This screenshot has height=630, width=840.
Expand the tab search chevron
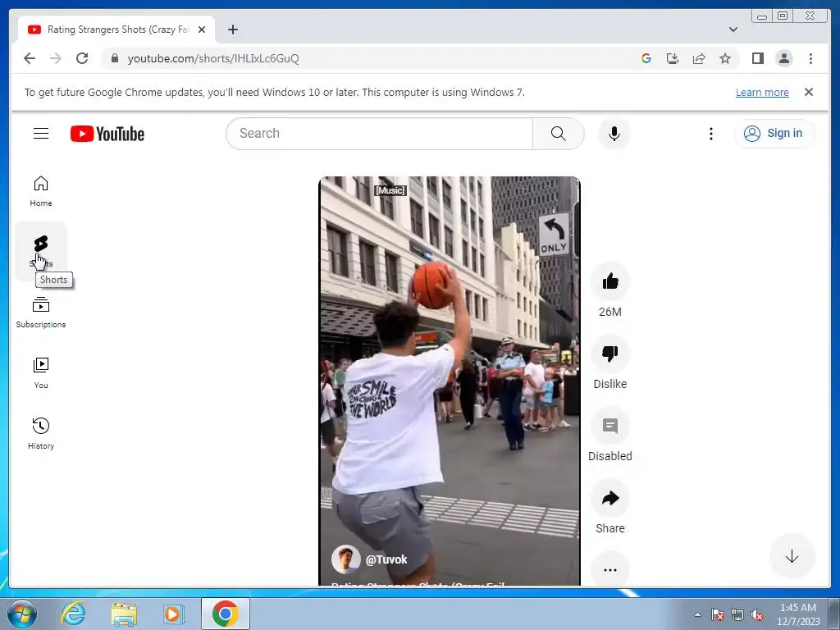tap(733, 30)
